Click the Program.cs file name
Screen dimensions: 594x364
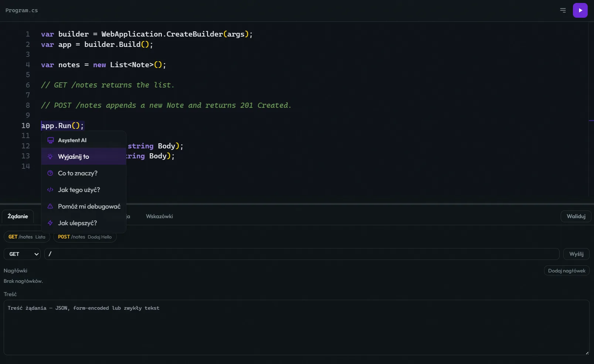tap(21, 10)
